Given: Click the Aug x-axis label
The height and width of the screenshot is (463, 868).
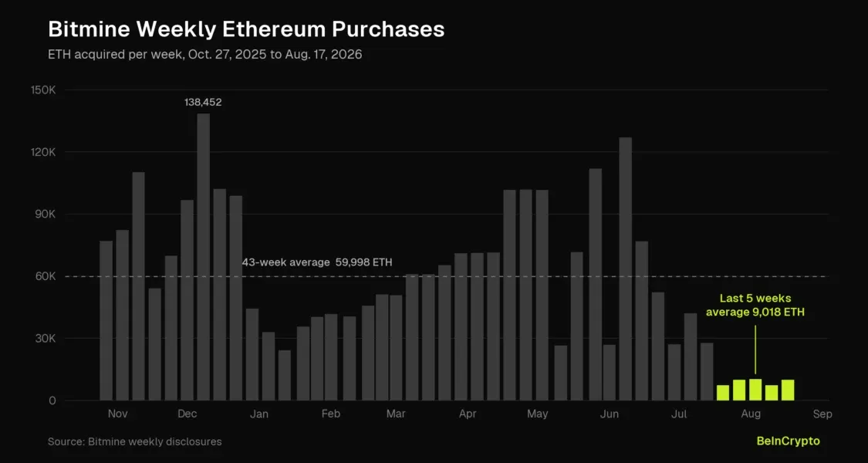Looking at the screenshot, I should 751,414.
